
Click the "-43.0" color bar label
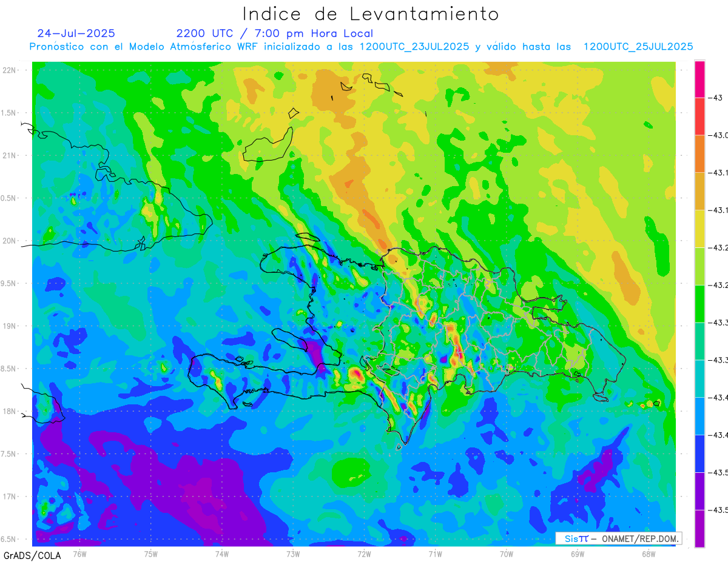720,135
